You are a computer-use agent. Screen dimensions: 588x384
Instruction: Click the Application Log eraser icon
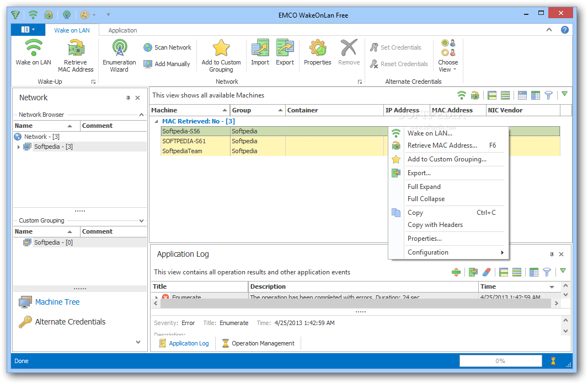click(x=487, y=272)
